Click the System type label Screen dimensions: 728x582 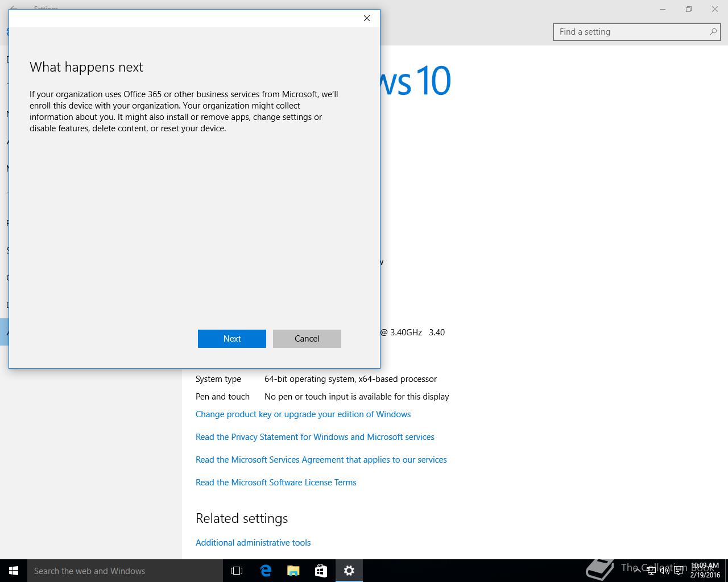tap(218, 379)
